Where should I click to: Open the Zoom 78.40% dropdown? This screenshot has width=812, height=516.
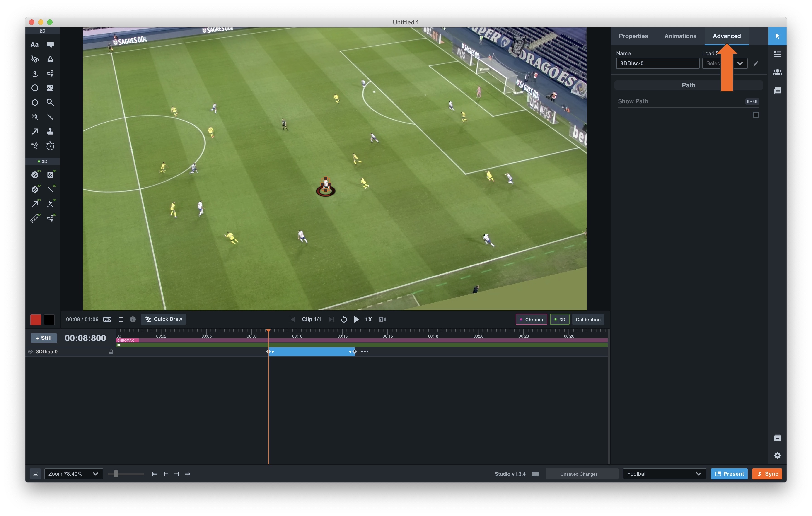click(x=73, y=474)
